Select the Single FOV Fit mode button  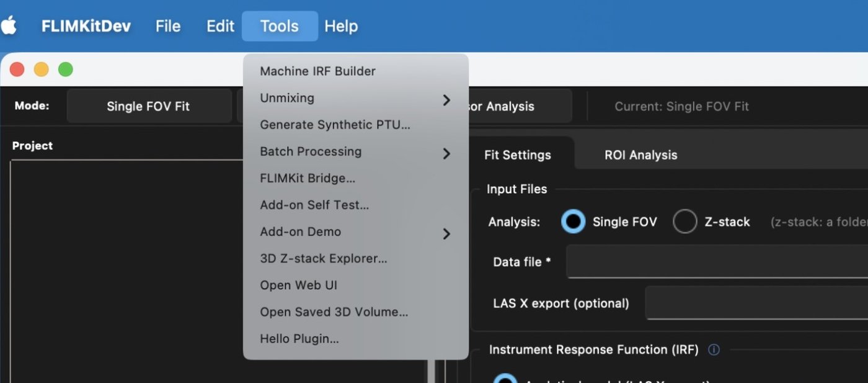(148, 106)
